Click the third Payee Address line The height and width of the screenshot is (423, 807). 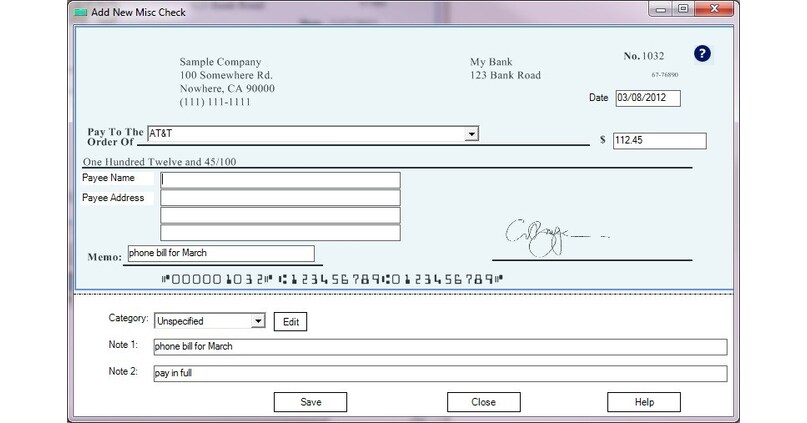tap(280, 233)
